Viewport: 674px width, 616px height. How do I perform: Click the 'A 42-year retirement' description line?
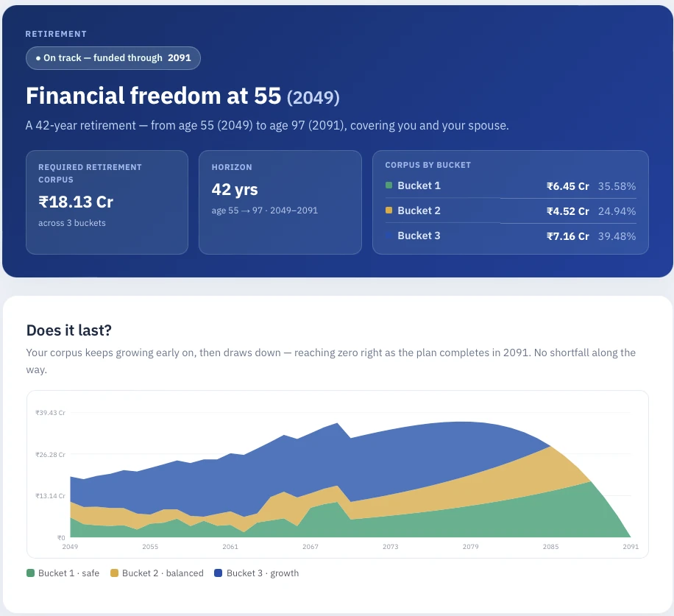coord(267,126)
